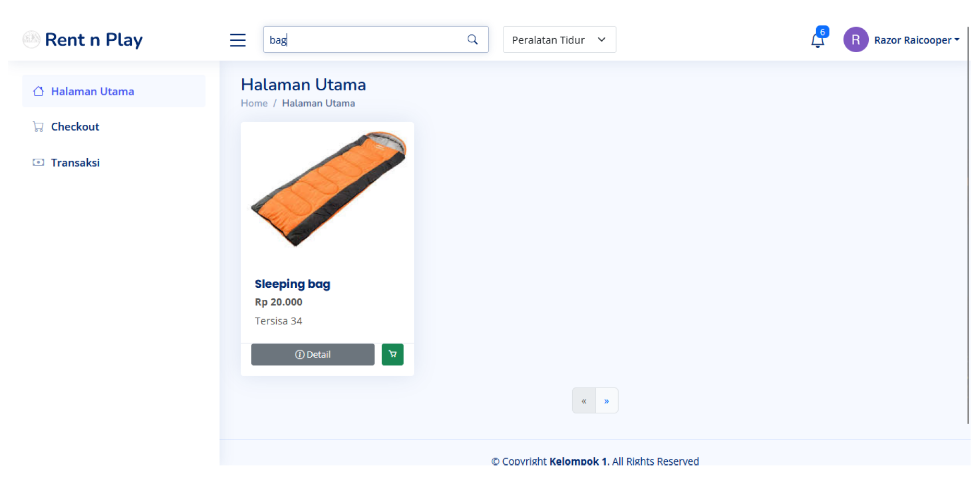Click the cart icon beside Checkout
Screen dimensions: 980x479
coord(38,126)
